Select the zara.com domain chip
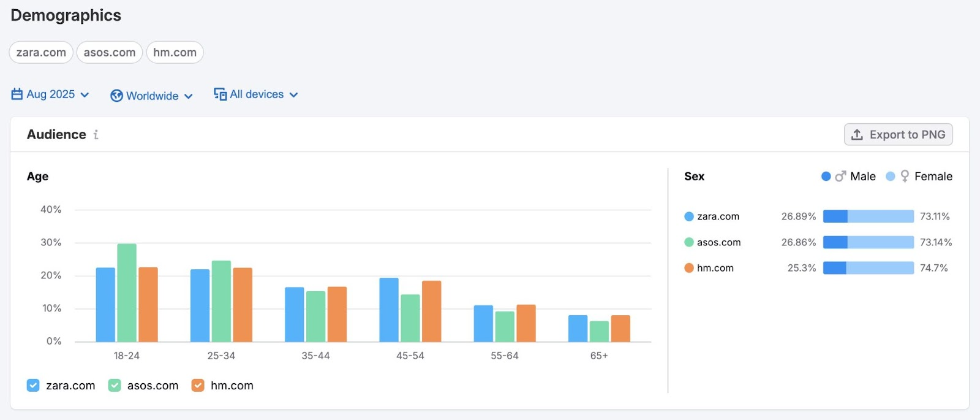980x420 pixels. [x=41, y=53]
